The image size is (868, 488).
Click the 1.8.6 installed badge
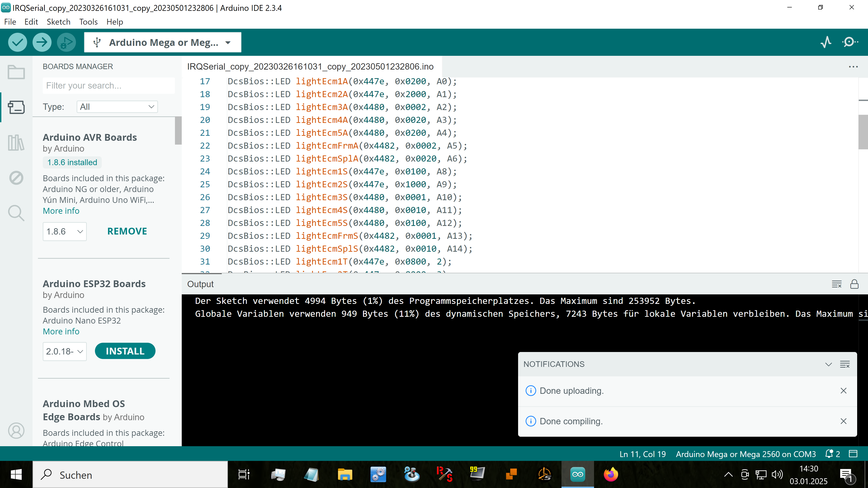[x=72, y=162]
